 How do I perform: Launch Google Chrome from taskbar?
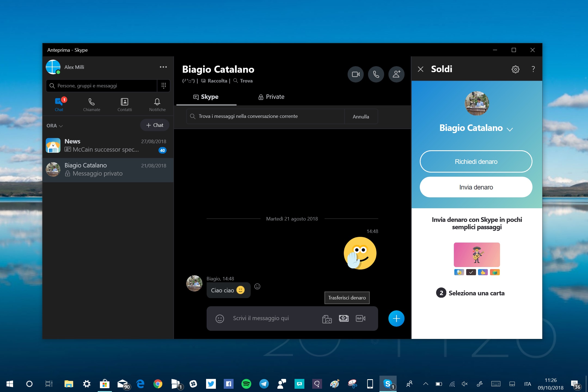[x=158, y=384]
